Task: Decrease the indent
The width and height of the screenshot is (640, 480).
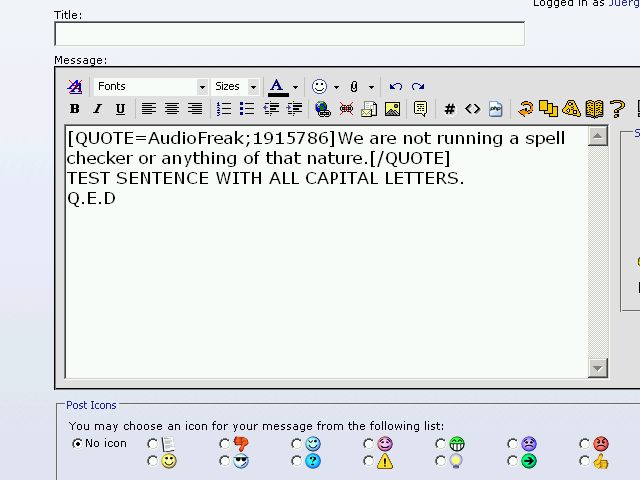Action: pos(271,109)
